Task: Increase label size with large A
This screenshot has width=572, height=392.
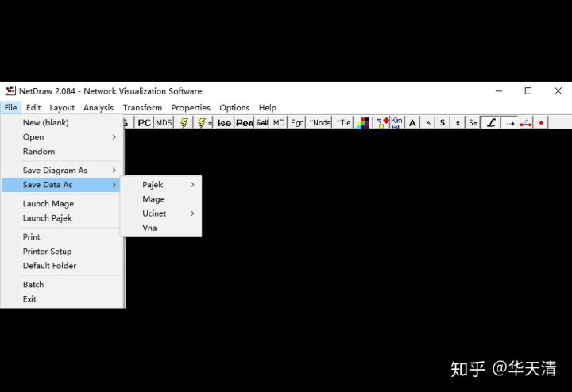Action: [412, 123]
